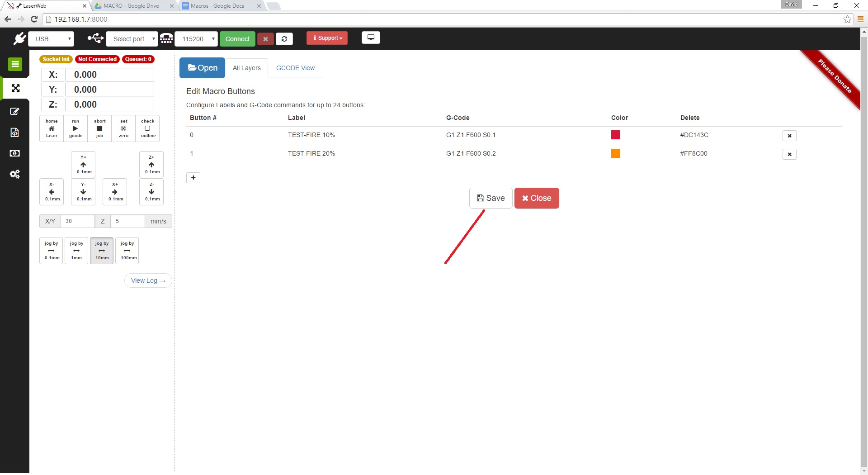Select jog by 1mm step
This screenshot has width=868, height=475.
76,251
